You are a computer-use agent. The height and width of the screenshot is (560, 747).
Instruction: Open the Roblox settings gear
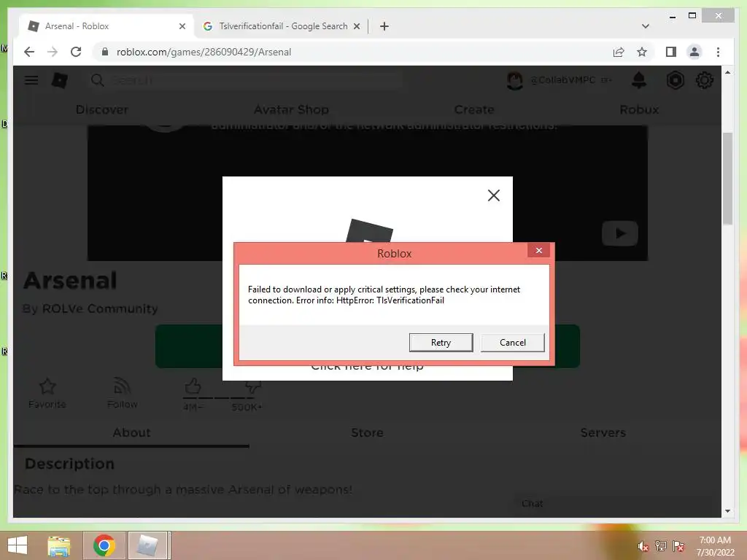coord(704,80)
